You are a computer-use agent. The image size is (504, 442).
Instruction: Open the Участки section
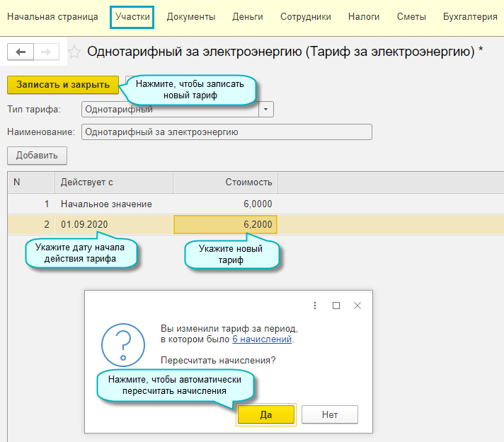click(x=132, y=17)
